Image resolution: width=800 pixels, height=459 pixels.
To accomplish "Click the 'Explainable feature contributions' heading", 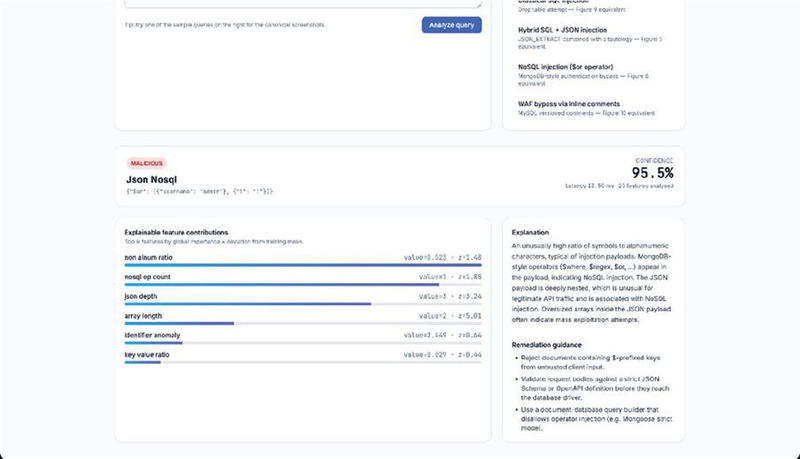I will 177,232.
